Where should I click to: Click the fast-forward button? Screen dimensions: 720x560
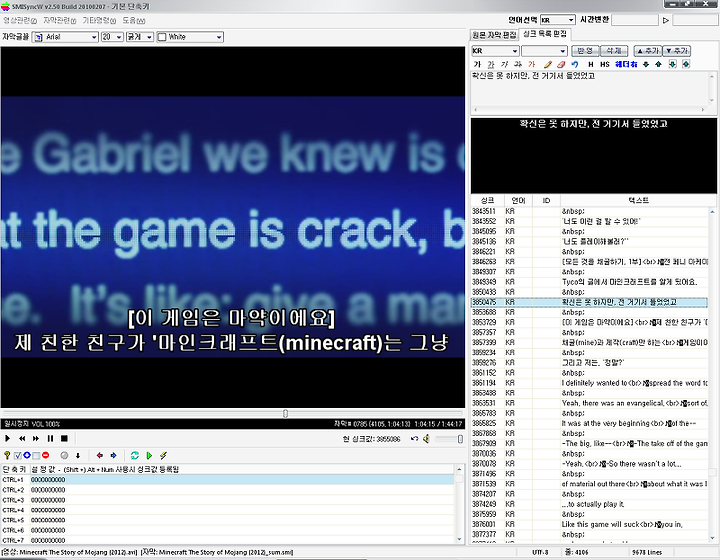pos(36,438)
